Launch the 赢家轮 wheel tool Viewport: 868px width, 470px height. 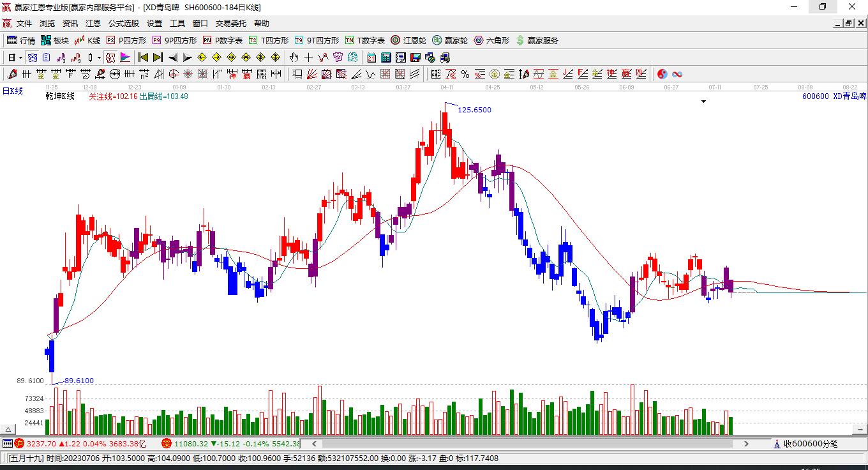(450, 40)
